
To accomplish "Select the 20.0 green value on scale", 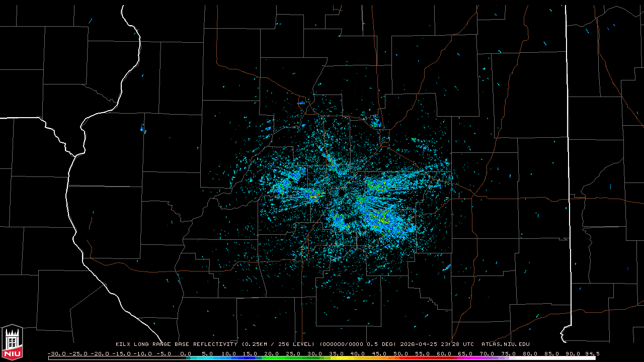I will (272, 353).
